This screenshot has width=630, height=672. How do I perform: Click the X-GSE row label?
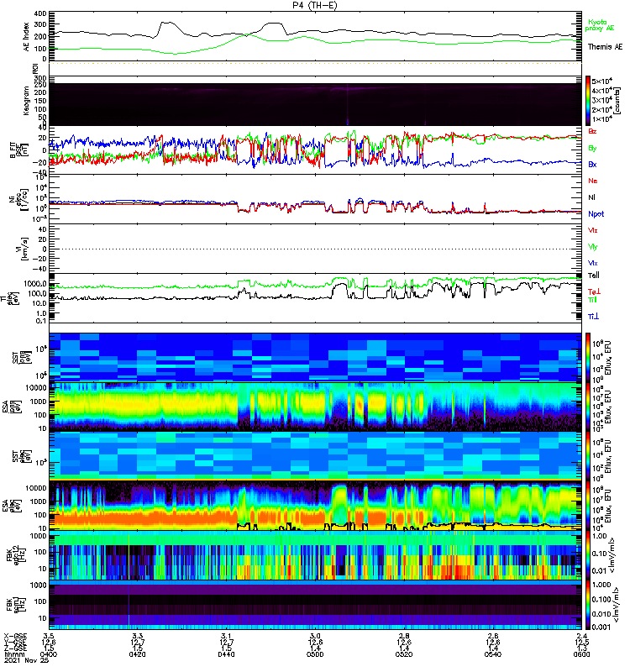click(15, 636)
